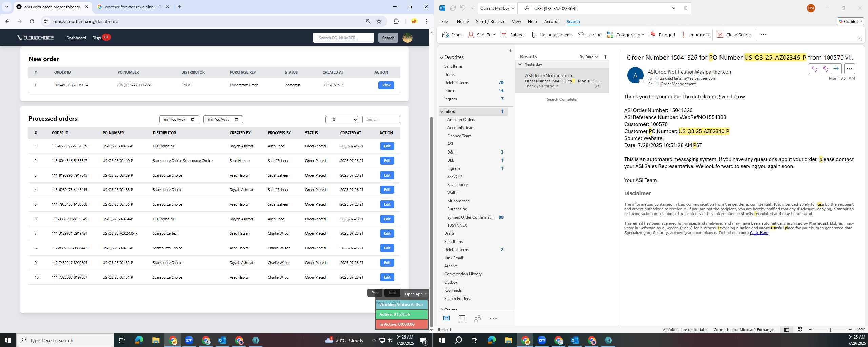Edit order with PO US-Q3-25-AZ02435-P

(x=387, y=233)
